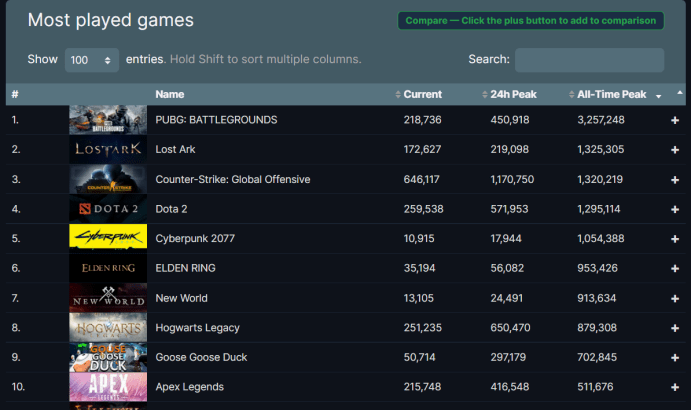Click the Search input field
The image size is (692, 410).
[x=589, y=60]
